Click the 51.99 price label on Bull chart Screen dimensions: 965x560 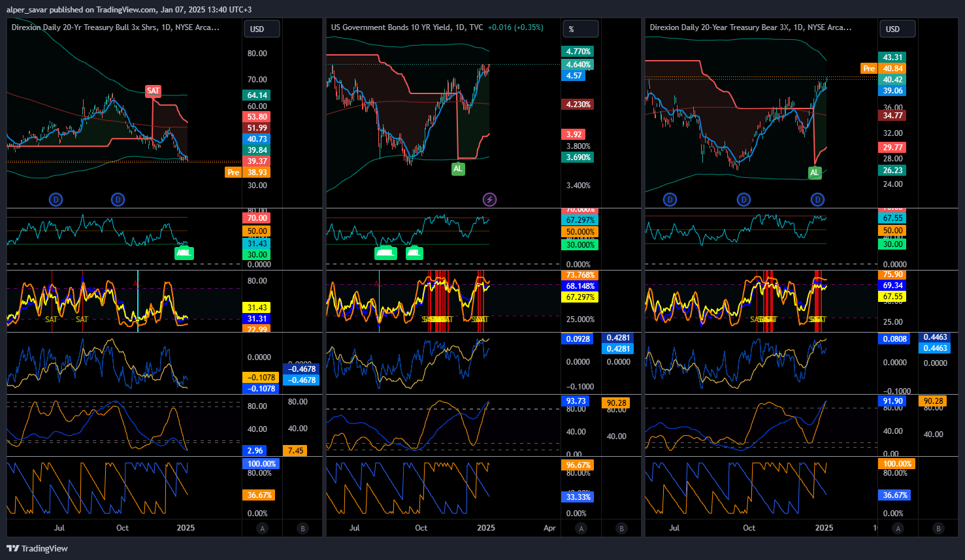[x=257, y=128]
